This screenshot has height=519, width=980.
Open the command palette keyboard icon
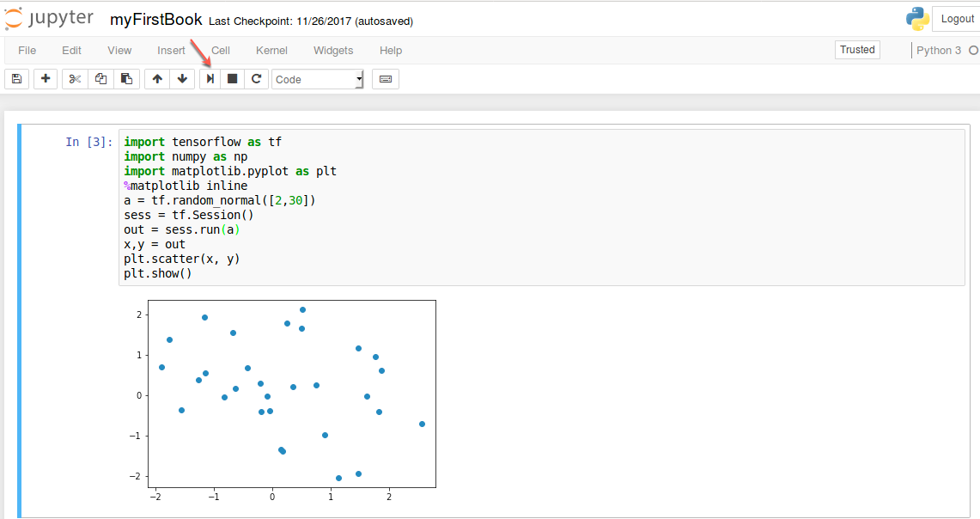click(385, 78)
